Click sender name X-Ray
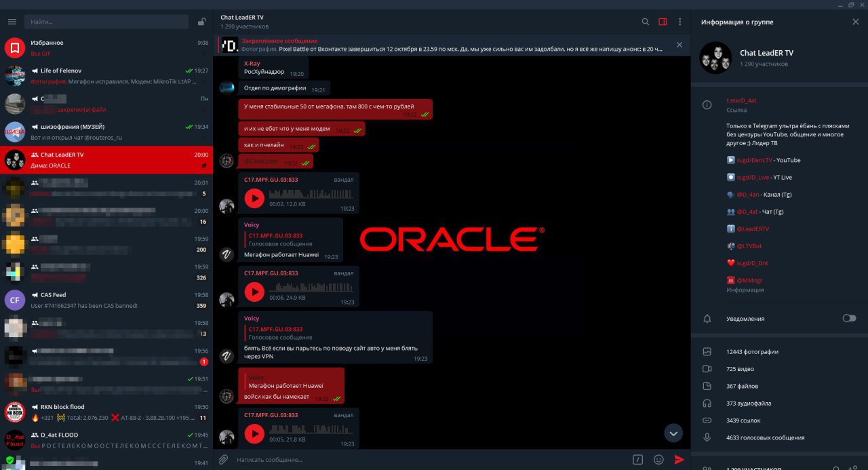Viewport: 868px width, 470px height. point(252,63)
